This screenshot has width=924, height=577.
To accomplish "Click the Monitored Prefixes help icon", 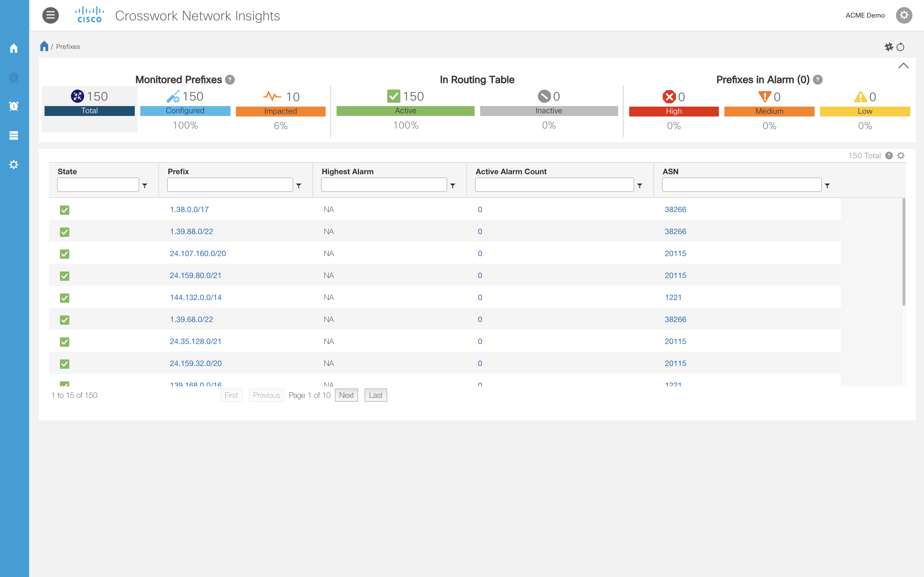I will [230, 80].
